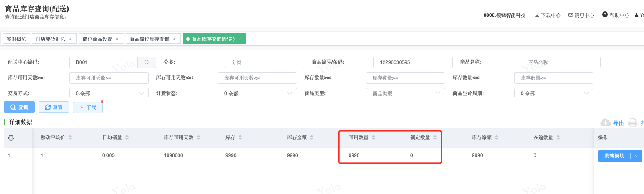
Task: Expand the 跳转模块 dropdown arrow
Action: (636, 156)
